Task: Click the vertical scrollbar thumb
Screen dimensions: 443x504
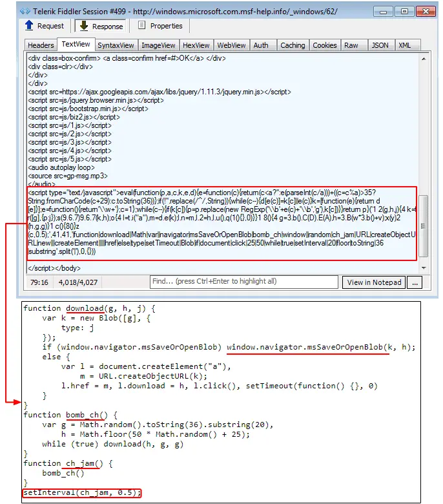Action: point(424,226)
